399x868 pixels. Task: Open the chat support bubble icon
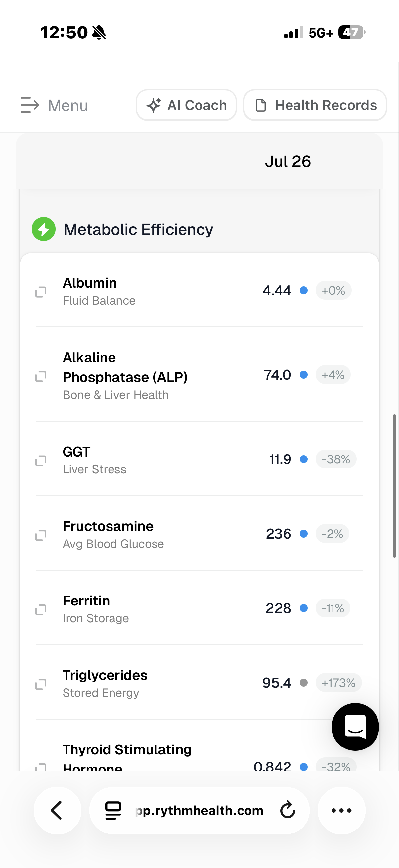[355, 727]
